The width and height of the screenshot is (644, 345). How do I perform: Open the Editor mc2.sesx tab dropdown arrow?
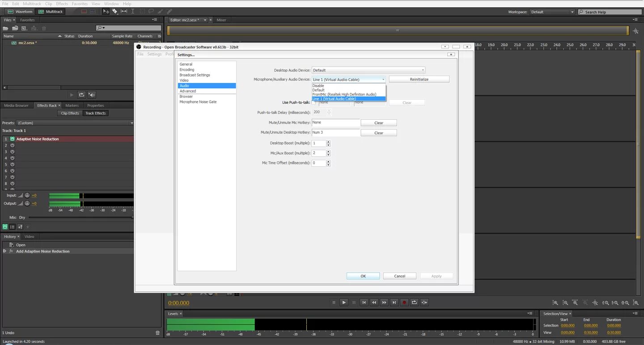(x=205, y=20)
